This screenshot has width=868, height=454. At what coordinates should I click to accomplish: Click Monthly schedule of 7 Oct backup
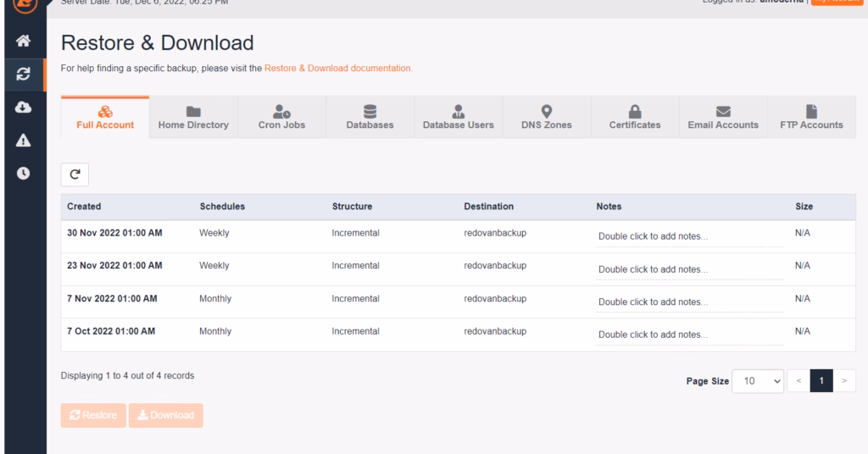pyautogui.click(x=215, y=331)
